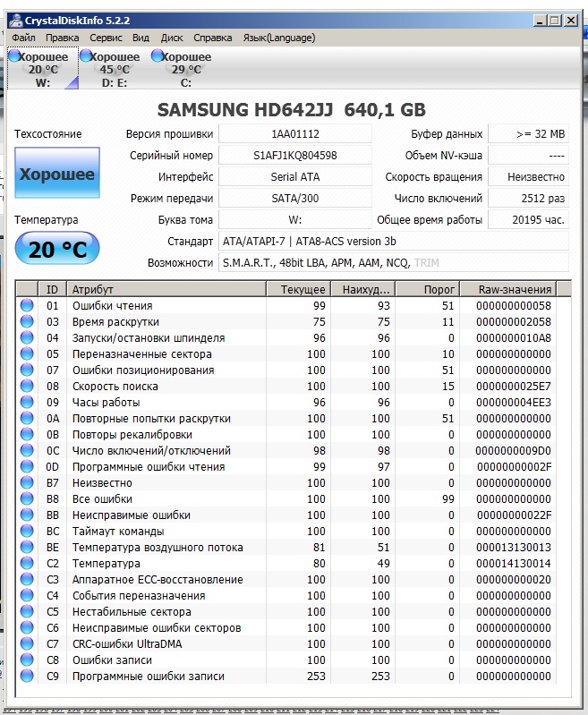The image size is (588, 715).
Task: Close the CrystalDiskInfo window
Action: coord(571,21)
